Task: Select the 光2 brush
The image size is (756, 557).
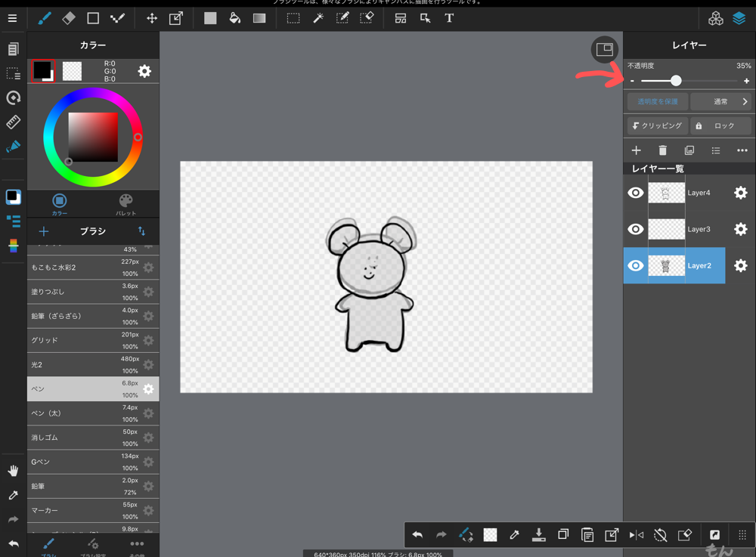Action: (93, 365)
